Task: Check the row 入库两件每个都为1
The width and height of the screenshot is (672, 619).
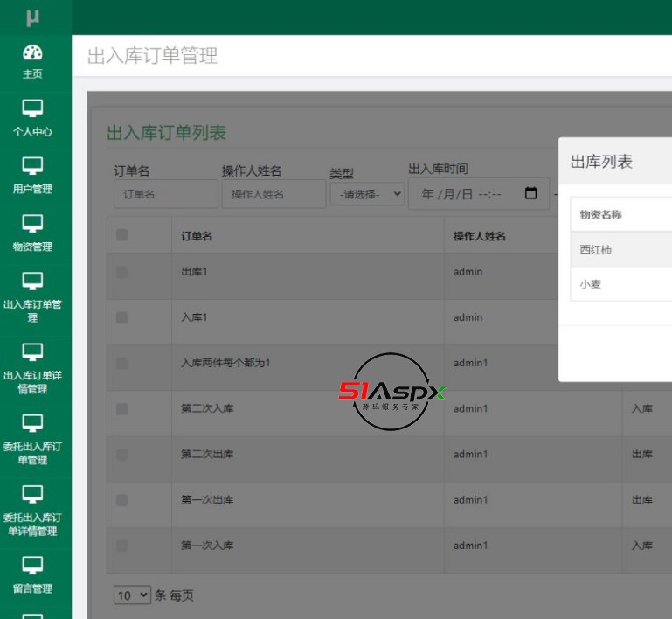Action: [x=121, y=364]
